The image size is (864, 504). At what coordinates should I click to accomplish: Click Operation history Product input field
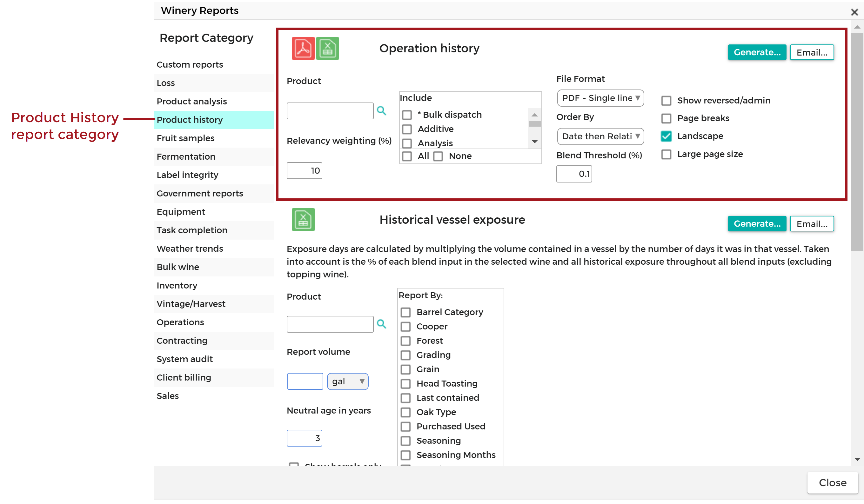tap(330, 111)
